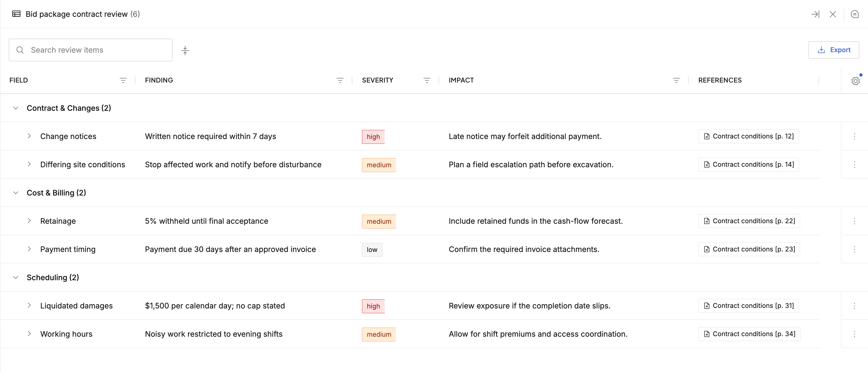Close the Bid package contract review panel
The width and height of the screenshot is (868, 372).
[833, 14]
